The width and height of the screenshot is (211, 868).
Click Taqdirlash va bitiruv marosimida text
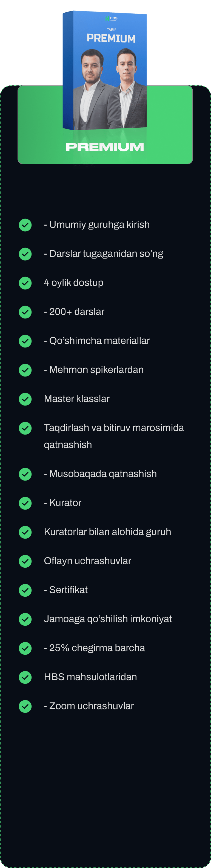click(x=114, y=428)
